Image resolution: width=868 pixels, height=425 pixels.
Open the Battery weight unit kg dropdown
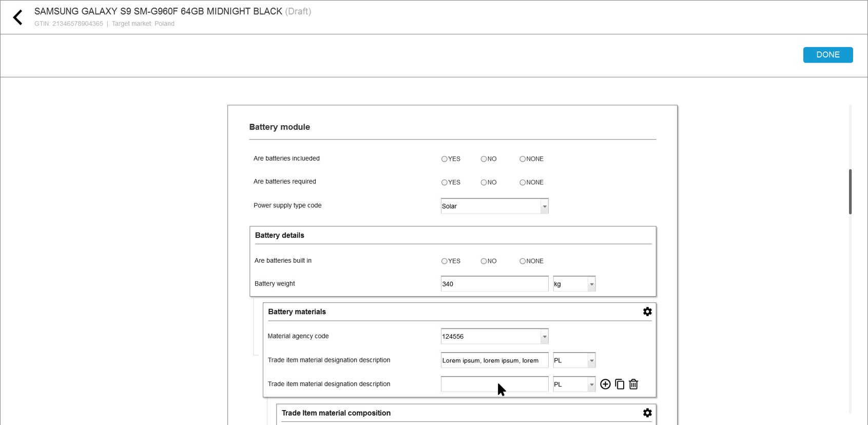(591, 284)
